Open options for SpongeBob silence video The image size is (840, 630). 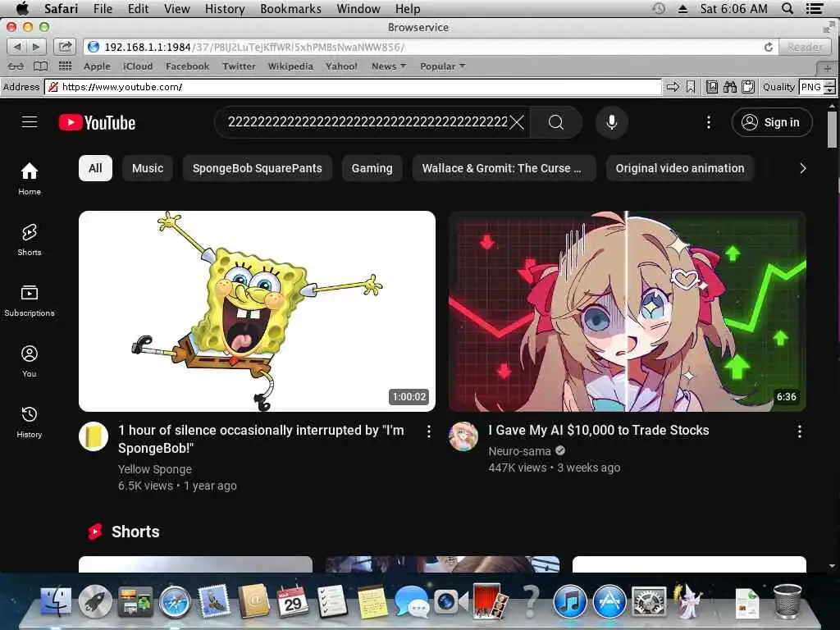(428, 431)
